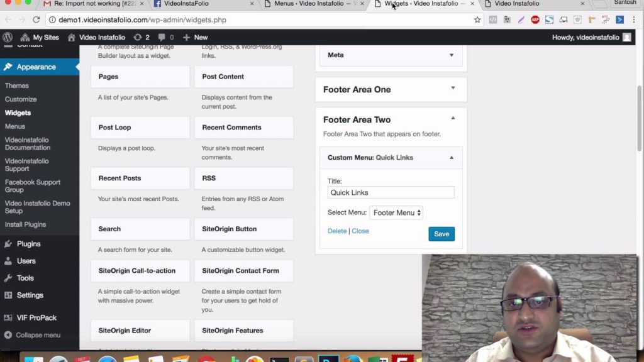This screenshot has height=362, width=644.
Task: Click the WordPress logo in admin bar
Action: [x=8, y=37]
